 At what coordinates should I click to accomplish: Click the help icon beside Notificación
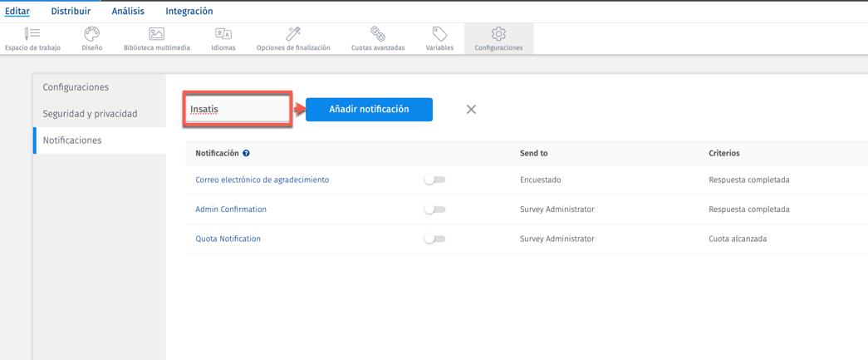pos(246,153)
